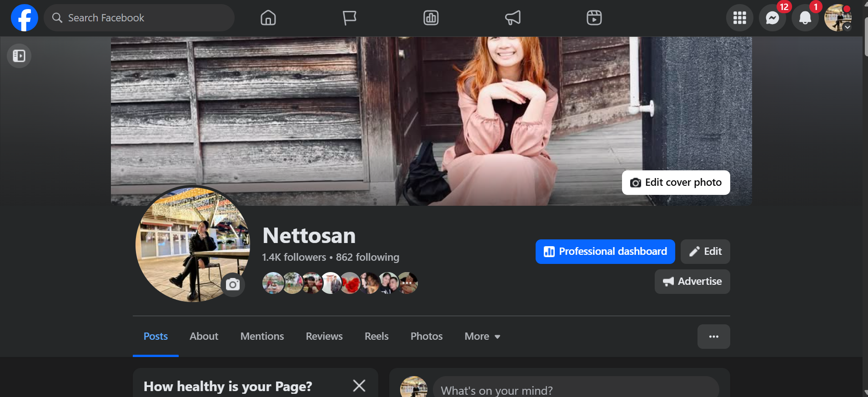Open the Reels tab on the page
This screenshot has height=397, width=868.
click(x=376, y=337)
